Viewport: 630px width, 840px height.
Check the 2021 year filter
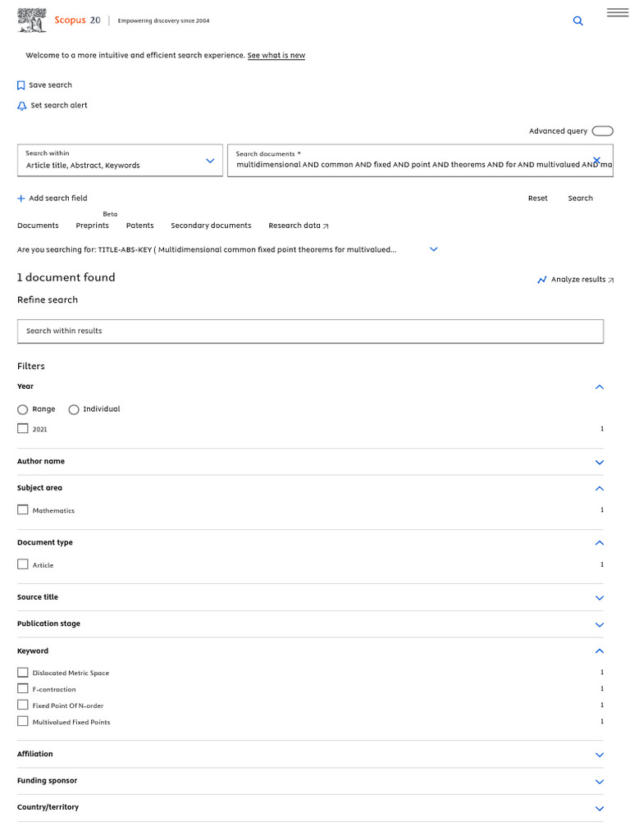click(x=22, y=428)
